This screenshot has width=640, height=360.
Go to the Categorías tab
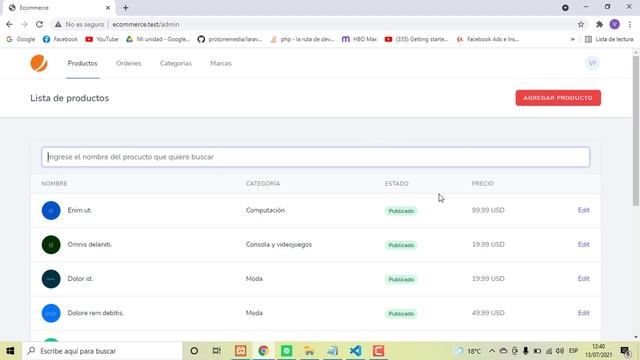coord(176,63)
